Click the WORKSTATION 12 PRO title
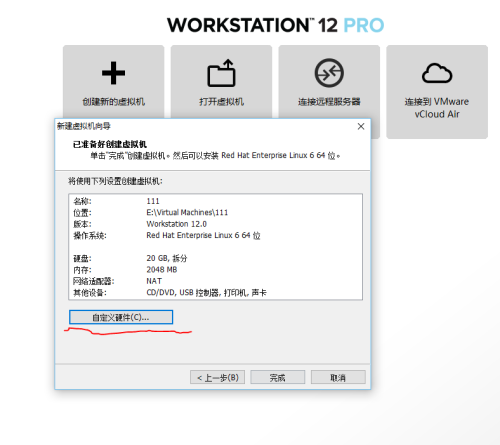 coord(275,25)
